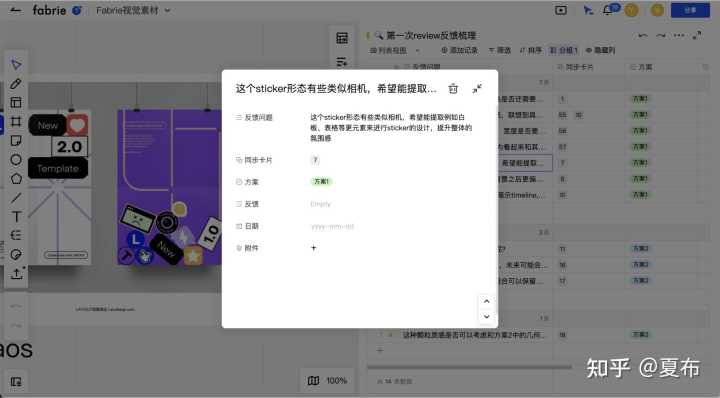The image size is (720, 398).
Task: Click the record count at table bottom
Action: 395,381
